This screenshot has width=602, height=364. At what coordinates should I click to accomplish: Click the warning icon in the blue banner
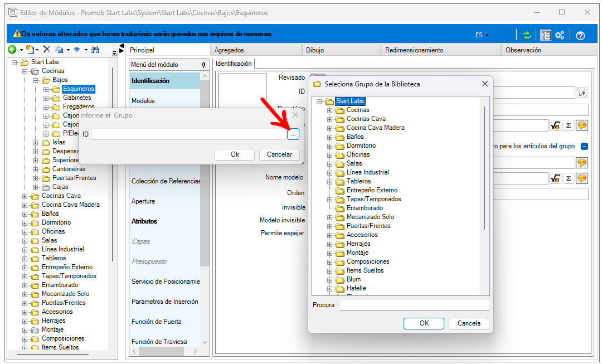(17, 34)
